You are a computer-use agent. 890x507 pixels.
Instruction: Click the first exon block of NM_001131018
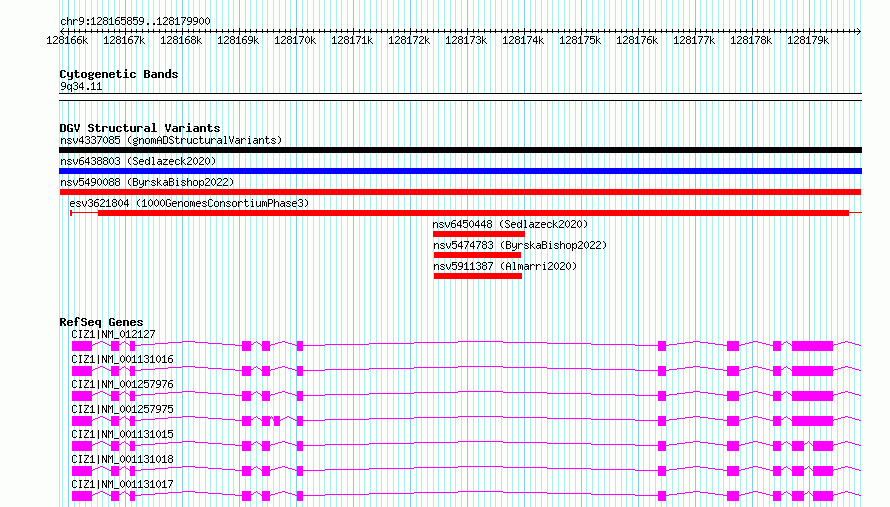(82, 471)
